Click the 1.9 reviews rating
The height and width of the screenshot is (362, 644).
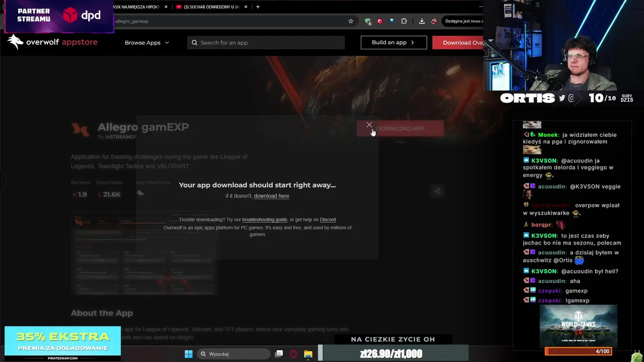coord(79,195)
